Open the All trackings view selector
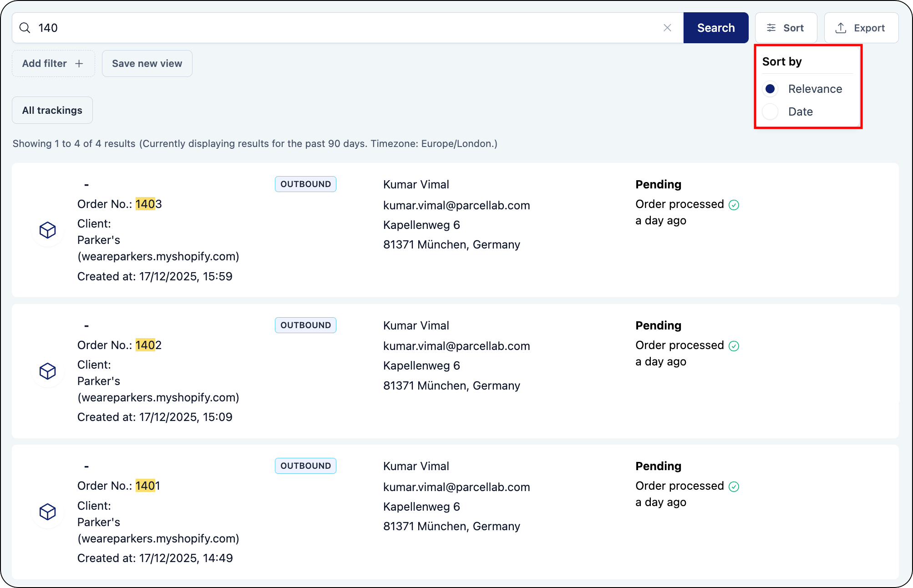 [x=52, y=110]
